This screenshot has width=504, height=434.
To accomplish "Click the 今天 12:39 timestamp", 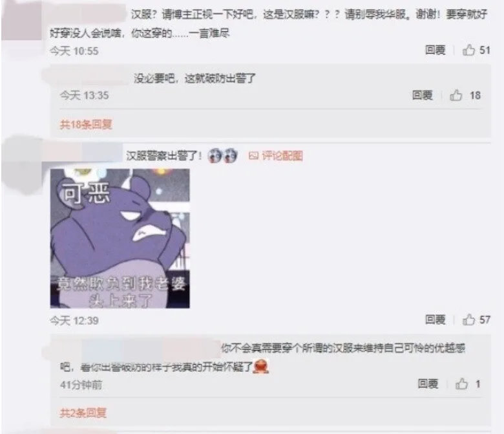I will (74, 320).
